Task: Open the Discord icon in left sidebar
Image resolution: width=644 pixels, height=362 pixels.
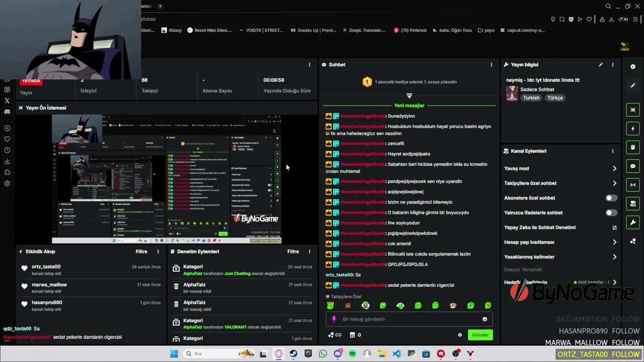Action: (7, 112)
